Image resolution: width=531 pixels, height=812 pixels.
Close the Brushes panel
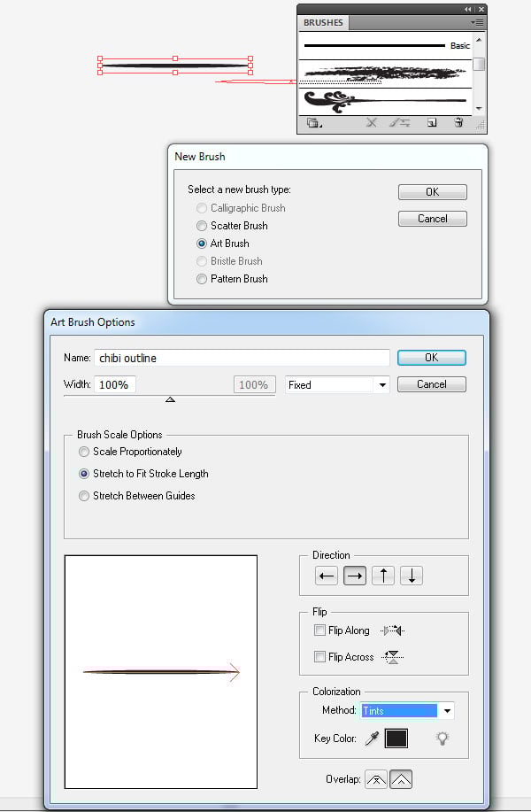[x=481, y=10]
